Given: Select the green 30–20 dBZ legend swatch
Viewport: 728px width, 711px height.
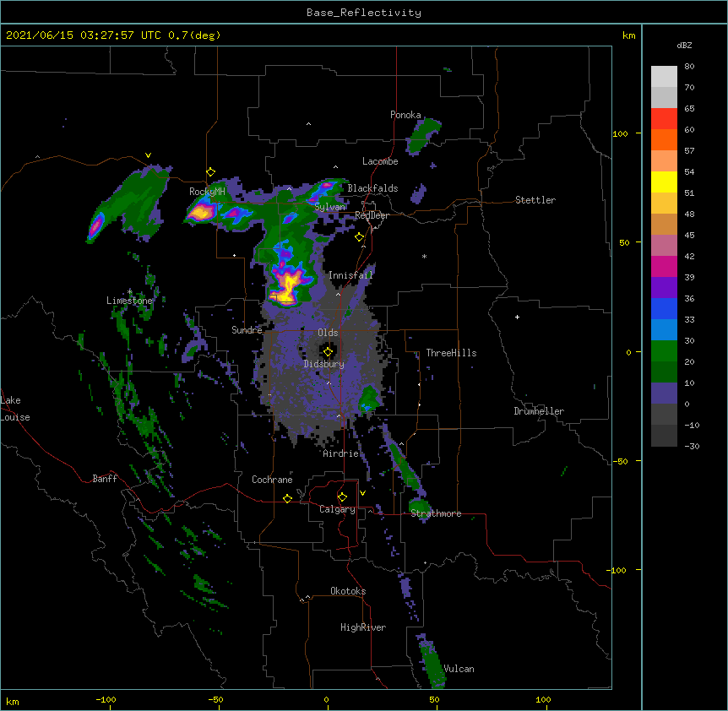Looking at the screenshot, I should [664, 351].
